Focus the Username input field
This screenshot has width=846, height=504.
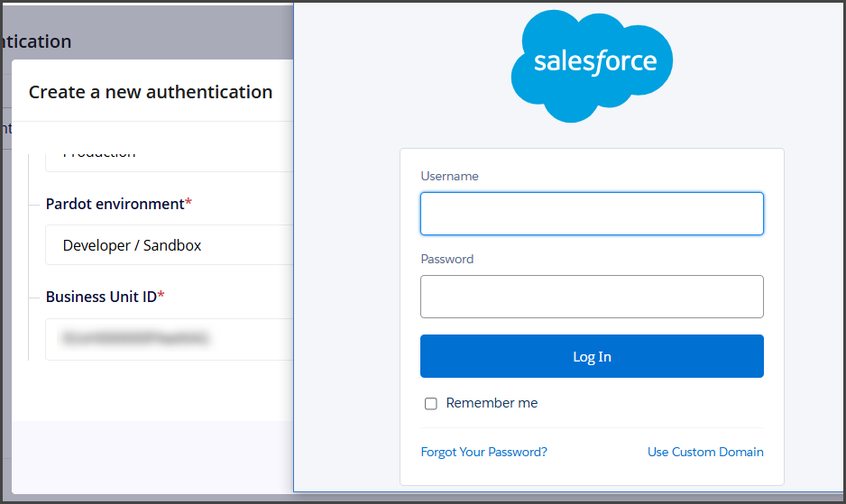coord(592,214)
